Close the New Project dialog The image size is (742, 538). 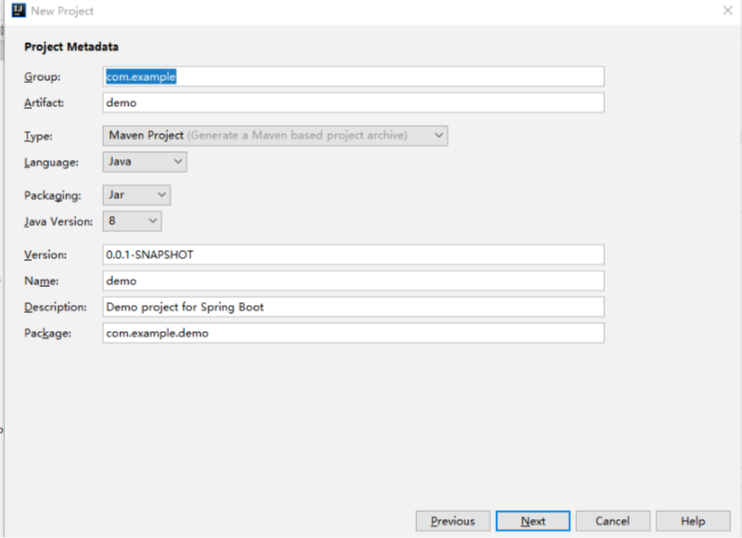tap(727, 10)
